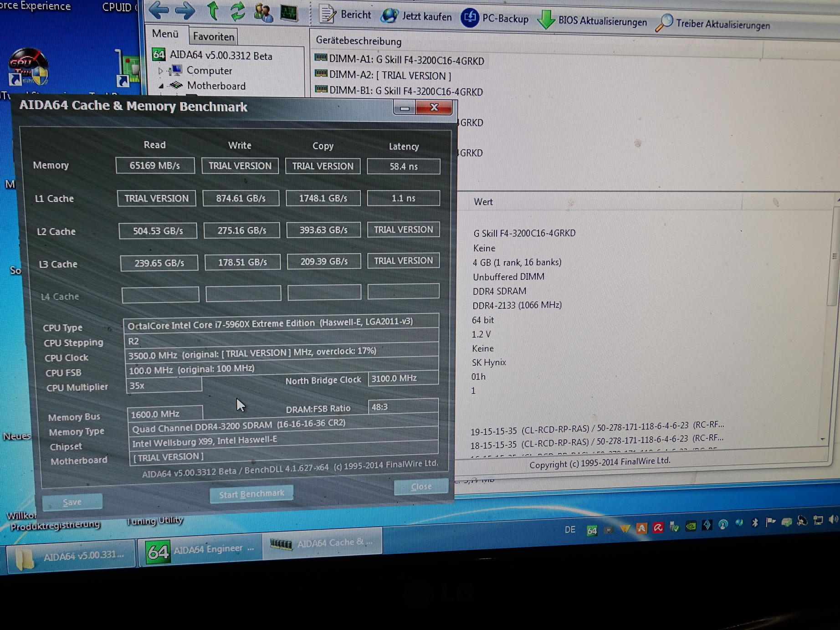Click the green Up arrow toolbar icon
The image size is (840, 630).
pyautogui.click(x=213, y=11)
